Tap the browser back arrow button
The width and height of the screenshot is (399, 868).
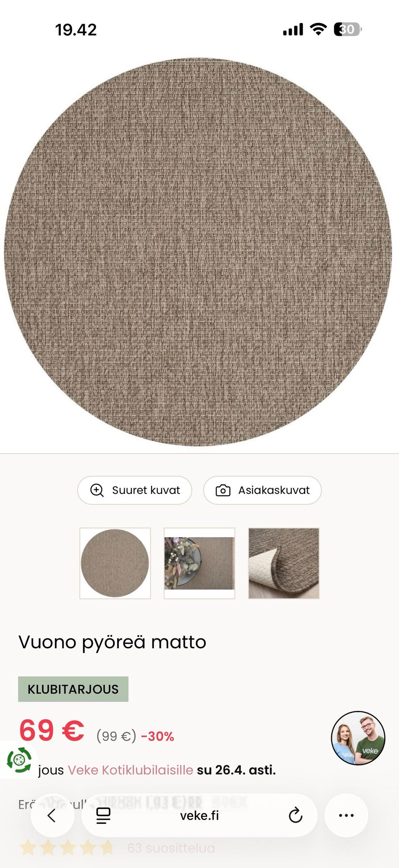click(52, 816)
